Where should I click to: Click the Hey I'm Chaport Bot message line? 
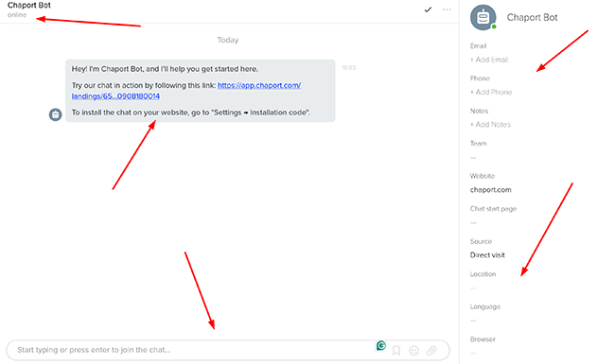[165, 69]
